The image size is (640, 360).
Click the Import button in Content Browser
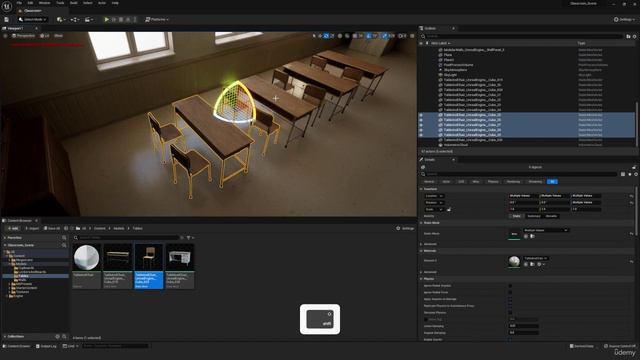pyautogui.click(x=32, y=229)
